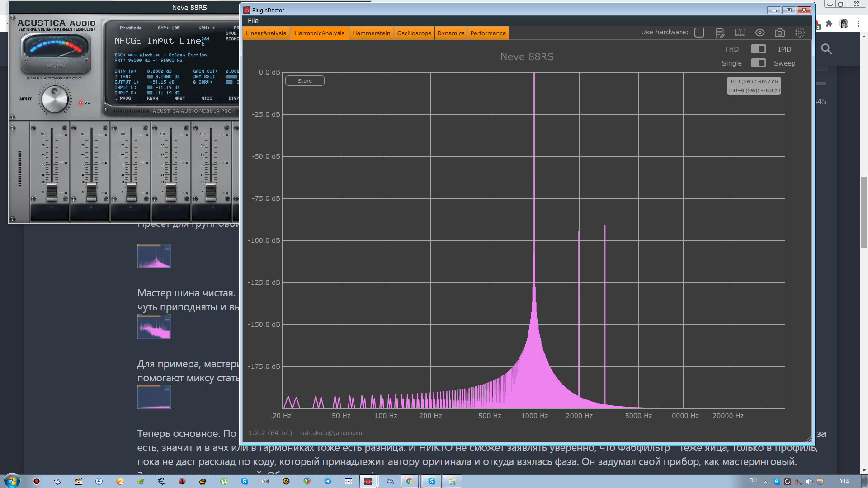Click the fourth Nebula channel fader
The height and width of the screenshot is (488, 868).
(x=171, y=192)
